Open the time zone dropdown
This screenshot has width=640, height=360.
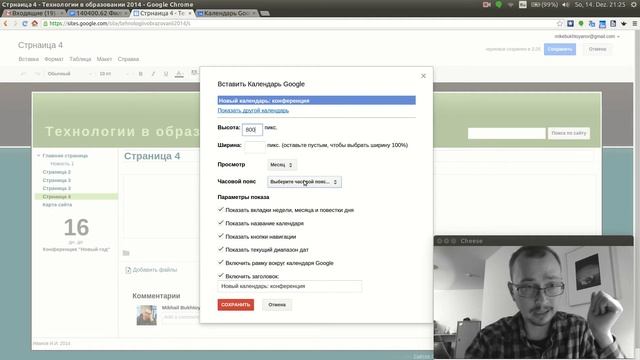tap(304, 182)
